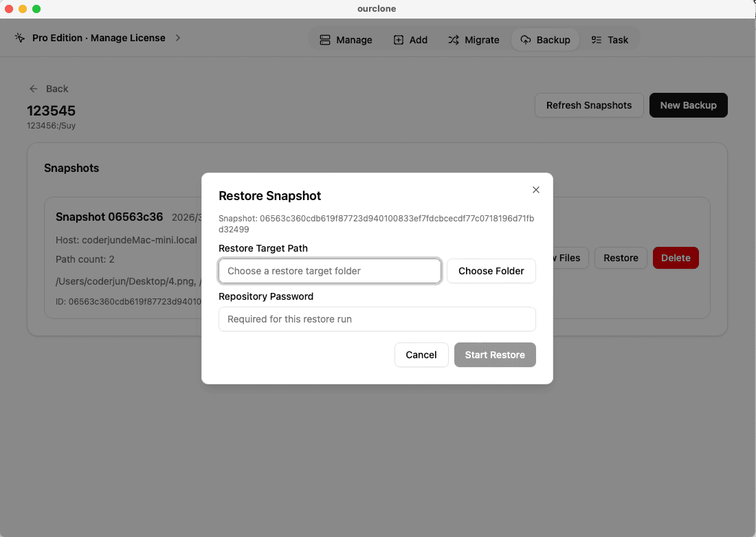756x537 pixels.
Task: Start a New Backup
Action: click(688, 105)
